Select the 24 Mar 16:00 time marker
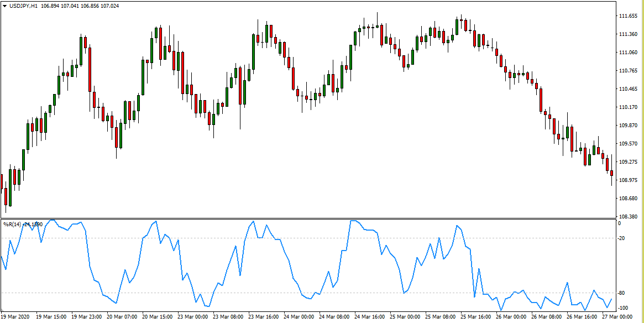This screenshot has width=644, height=323. [x=370, y=317]
